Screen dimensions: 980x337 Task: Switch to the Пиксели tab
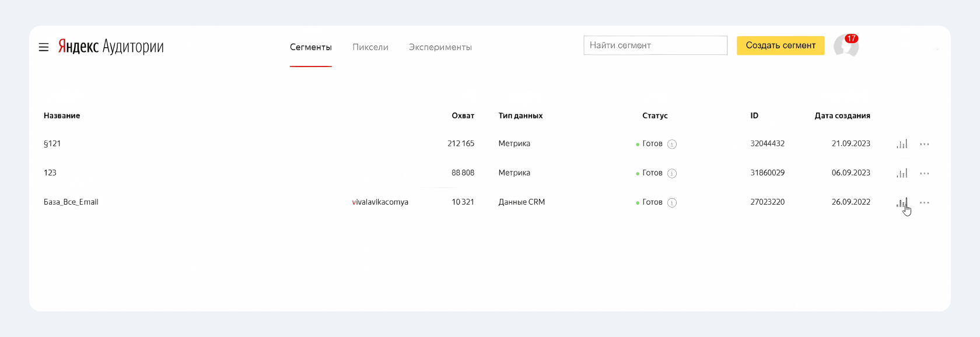coord(370,47)
